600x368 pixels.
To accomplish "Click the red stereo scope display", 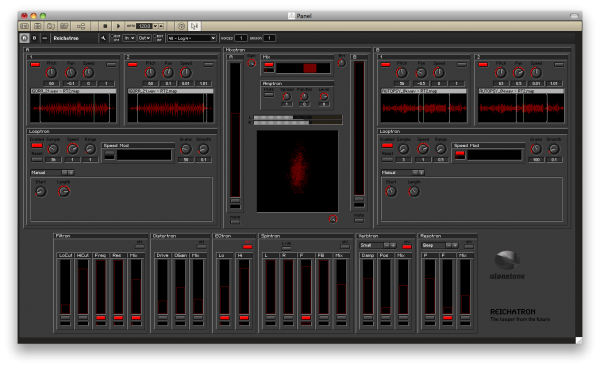I will (x=297, y=171).
